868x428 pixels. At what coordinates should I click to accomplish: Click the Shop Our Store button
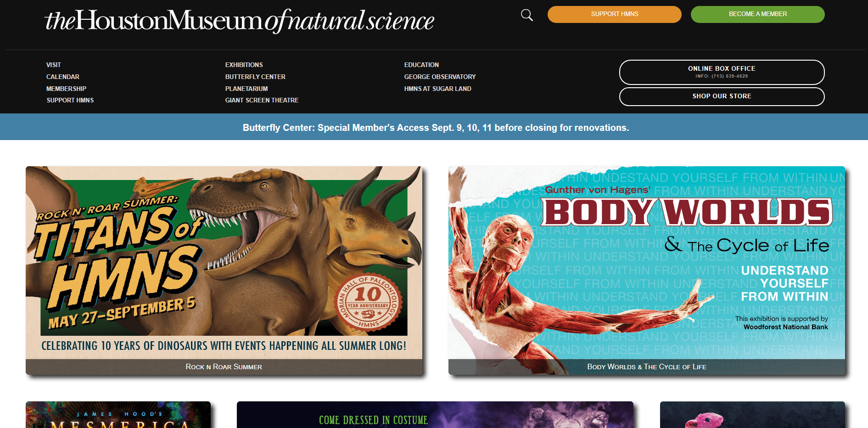722,96
